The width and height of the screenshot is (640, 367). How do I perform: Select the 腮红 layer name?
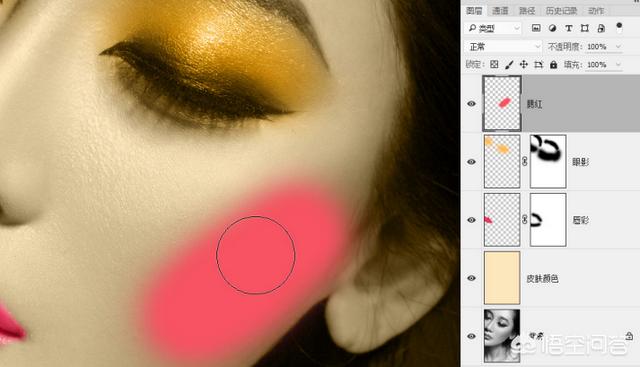[x=534, y=104]
